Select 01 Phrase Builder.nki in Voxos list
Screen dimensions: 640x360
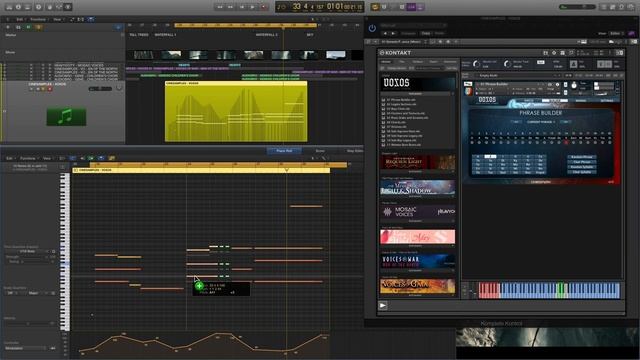coord(400,100)
